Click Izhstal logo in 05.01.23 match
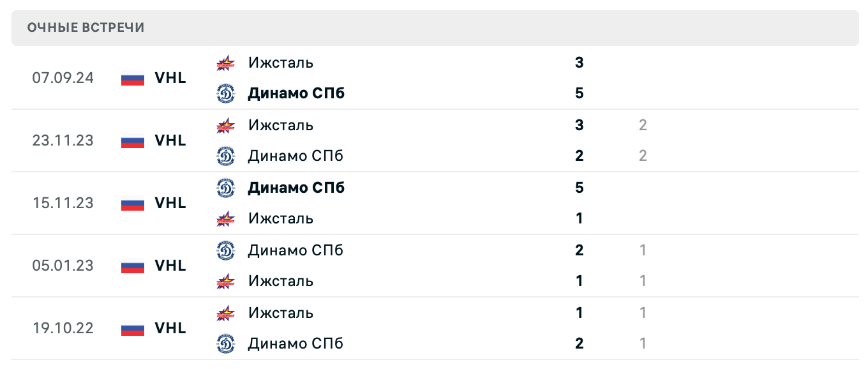Viewport: 868px width, 369px height. pyautogui.click(x=226, y=281)
